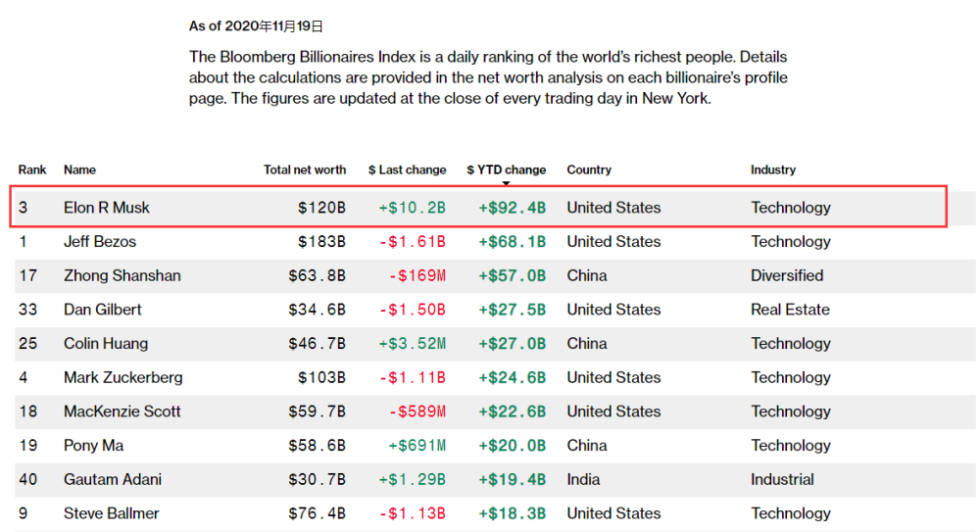
Task: Select Mark Zuckerberg's row name
Action: point(123,377)
